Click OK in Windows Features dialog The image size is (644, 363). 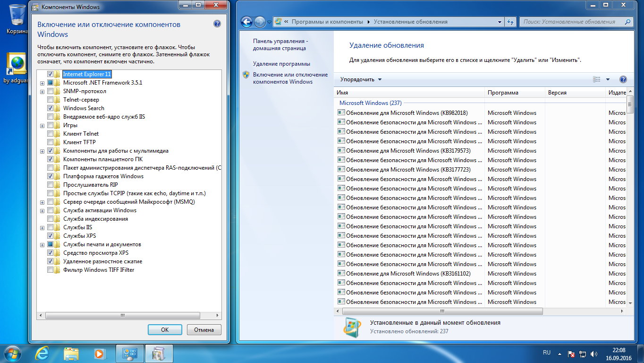(x=165, y=330)
